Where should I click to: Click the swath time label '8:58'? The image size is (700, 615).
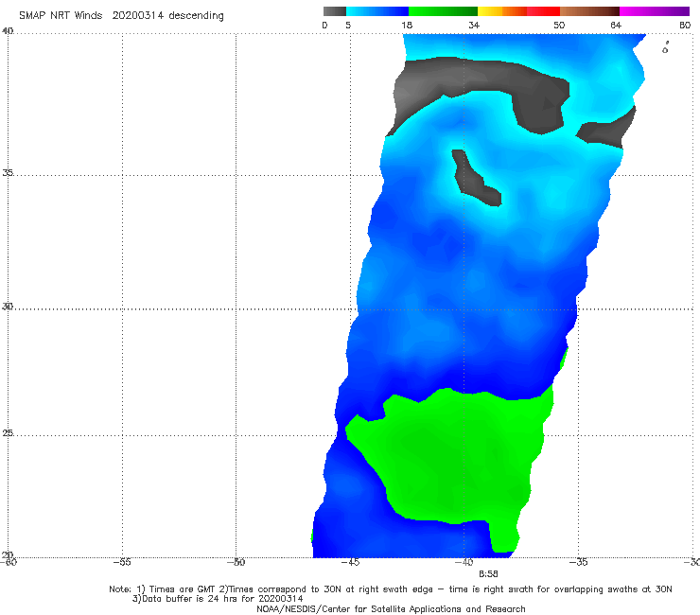[488, 574]
